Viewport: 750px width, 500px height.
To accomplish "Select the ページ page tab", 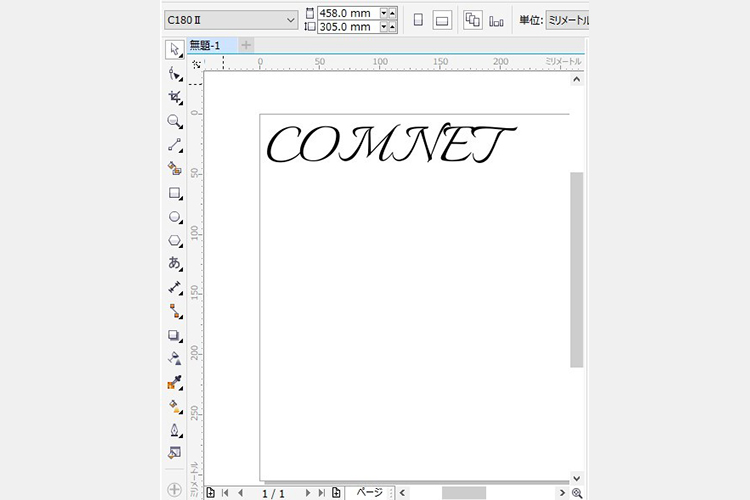I will [x=369, y=493].
